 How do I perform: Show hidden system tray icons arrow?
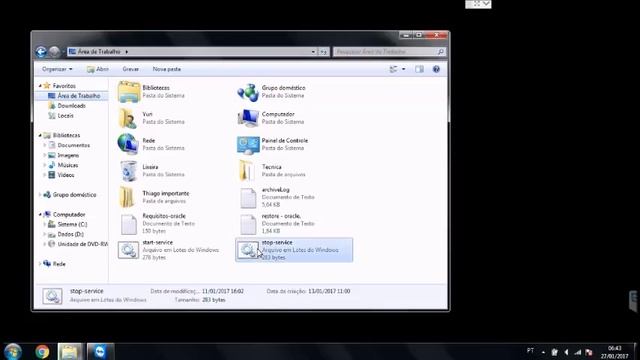[543, 352]
